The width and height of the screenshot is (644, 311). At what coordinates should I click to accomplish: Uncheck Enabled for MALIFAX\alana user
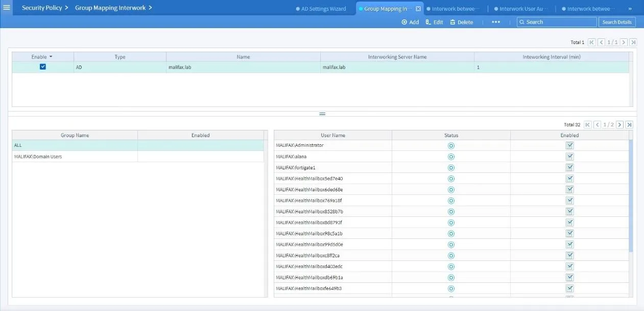[x=569, y=156]
